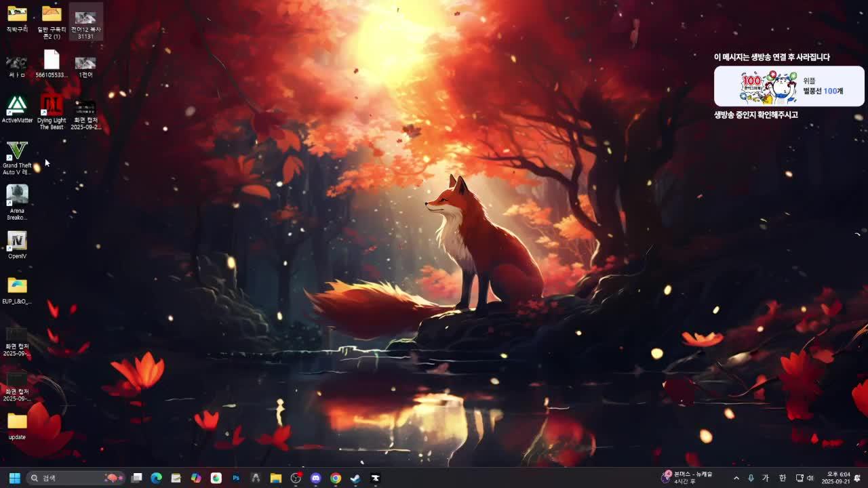868x488 pixels.
Task: Open the notification bell in taskbar corner
Action: tap(859, 478)
